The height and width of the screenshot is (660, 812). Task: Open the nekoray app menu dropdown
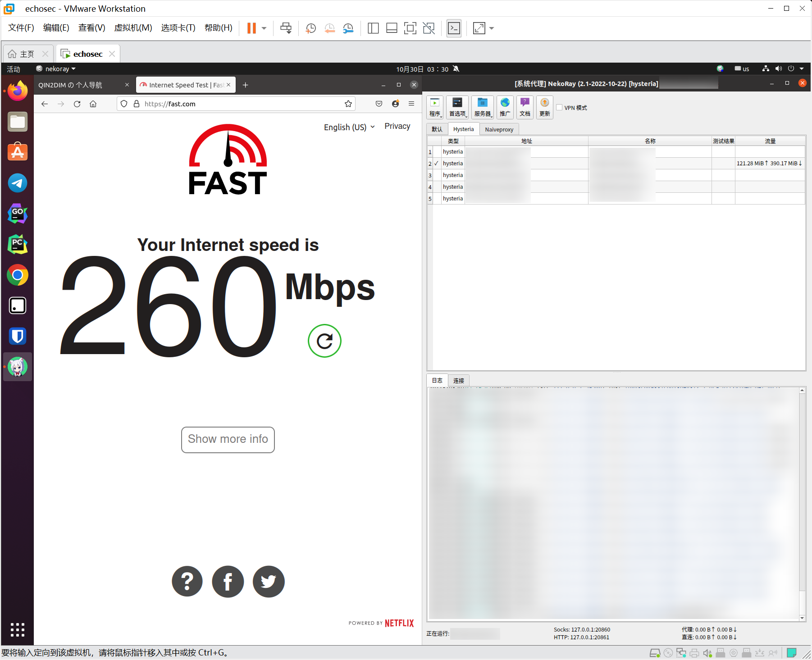click(56, 69)
